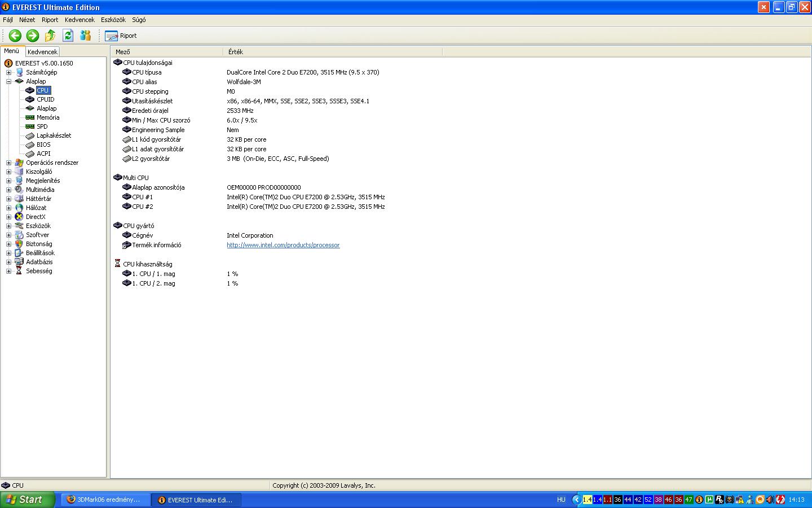Click the Riport toolbar button
The image size is (812, 508).
[121, 36]
